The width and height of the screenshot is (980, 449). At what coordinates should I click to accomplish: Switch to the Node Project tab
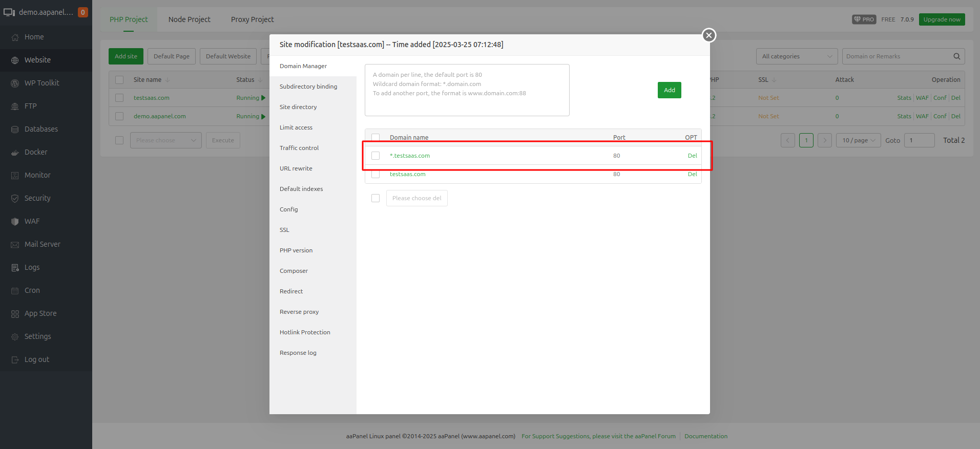[189, 19]
